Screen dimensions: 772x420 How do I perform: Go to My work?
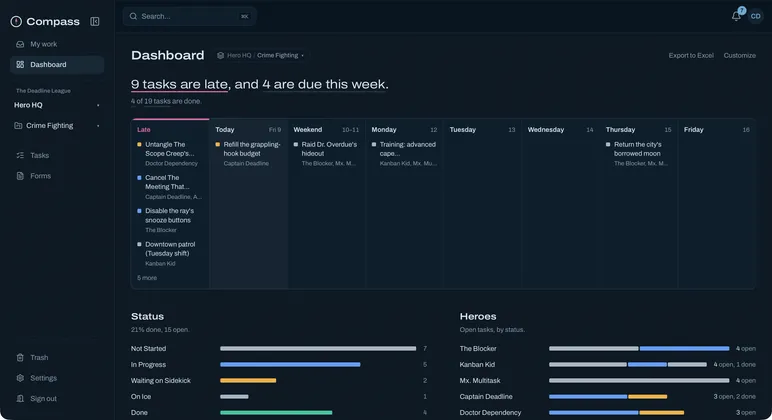pyautogui.click(x=57, y=44)
